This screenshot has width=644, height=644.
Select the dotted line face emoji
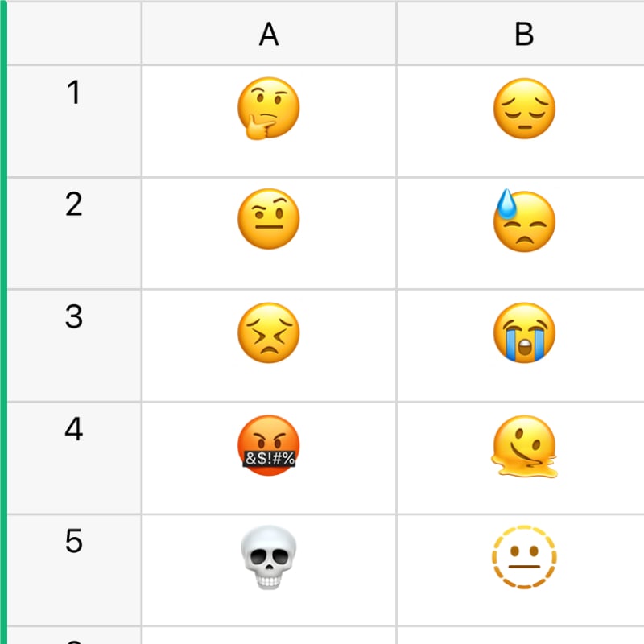524,557
